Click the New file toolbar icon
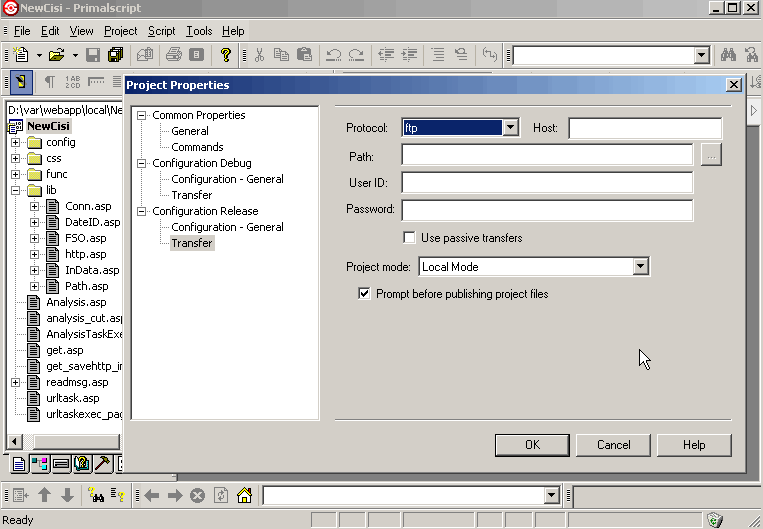 [21, 55]
